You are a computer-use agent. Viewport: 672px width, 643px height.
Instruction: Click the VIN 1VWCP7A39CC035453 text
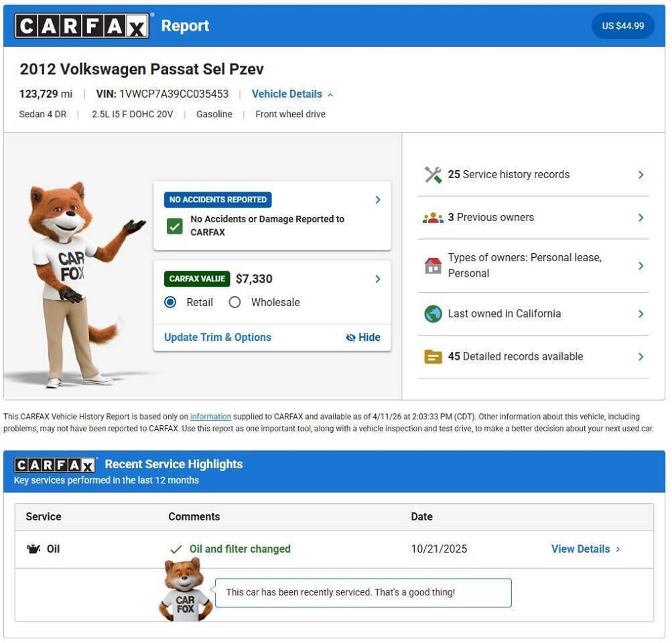tap(162, 94)
